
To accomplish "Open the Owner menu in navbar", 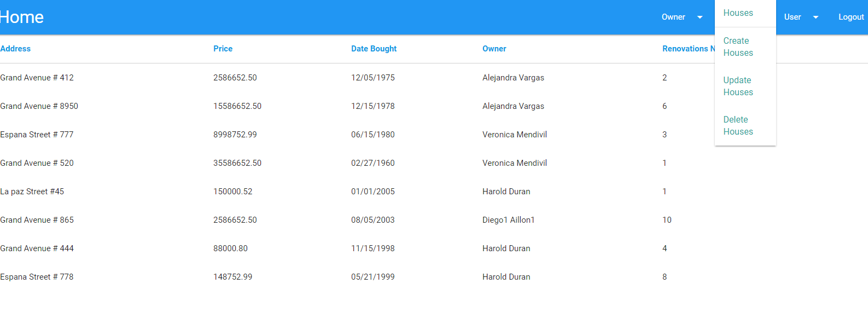I will 673,17.
